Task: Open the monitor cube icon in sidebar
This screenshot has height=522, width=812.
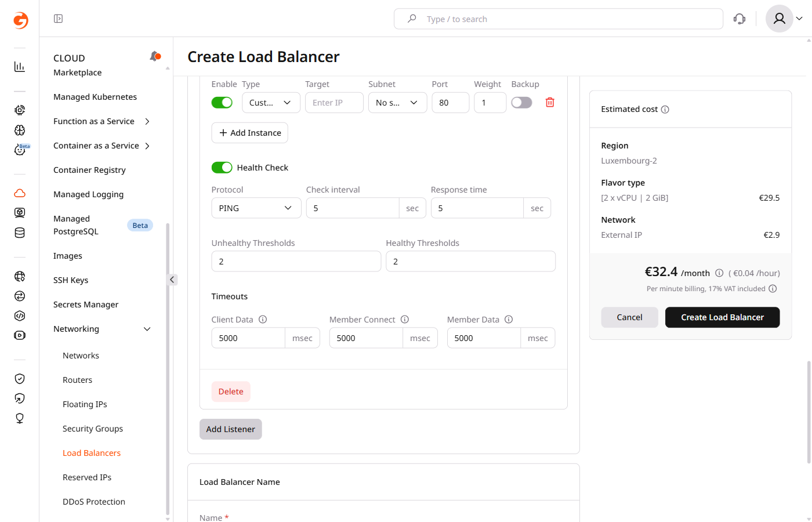Action: 20,213
